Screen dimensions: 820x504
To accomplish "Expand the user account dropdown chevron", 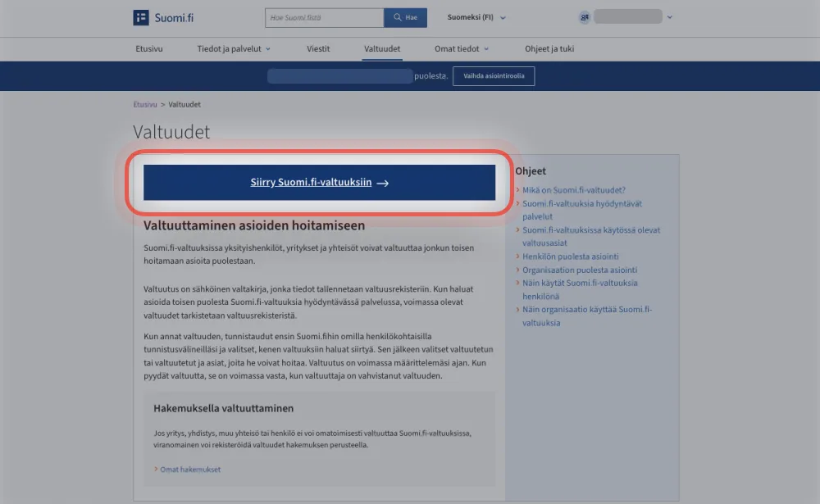I will [669, 17].
